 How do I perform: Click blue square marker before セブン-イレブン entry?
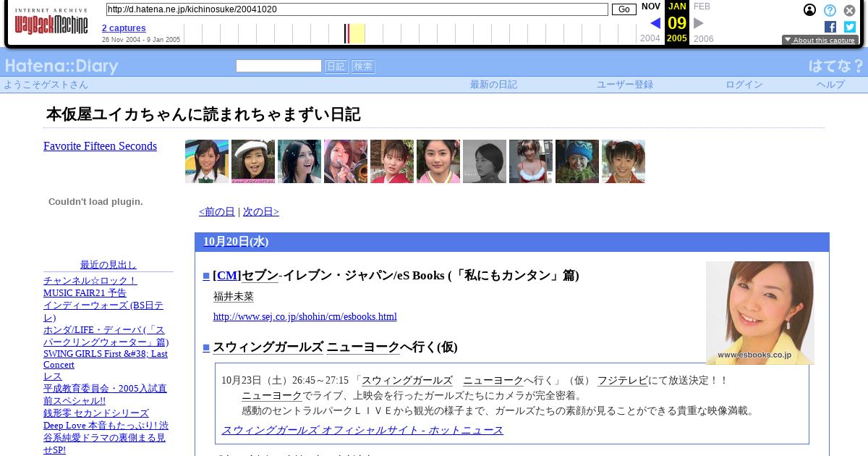[x=206, y=276]
